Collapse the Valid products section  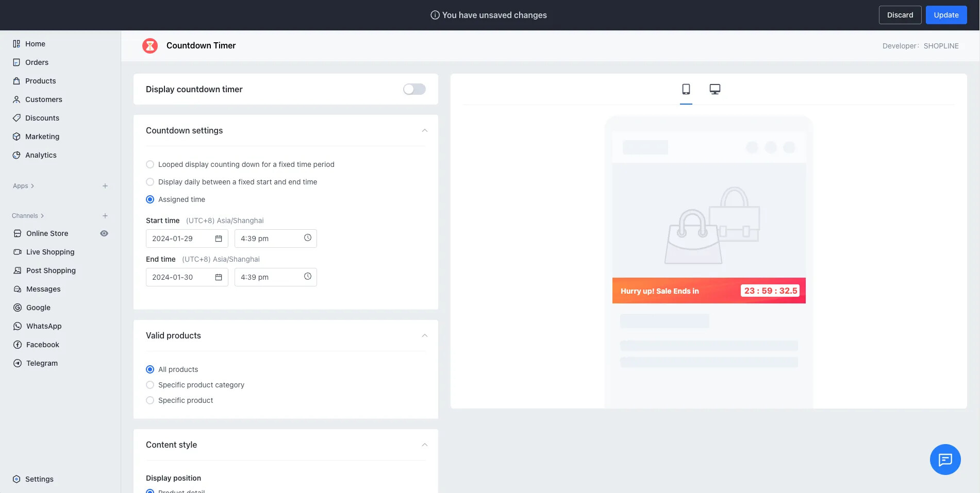[x=424, y=336]
